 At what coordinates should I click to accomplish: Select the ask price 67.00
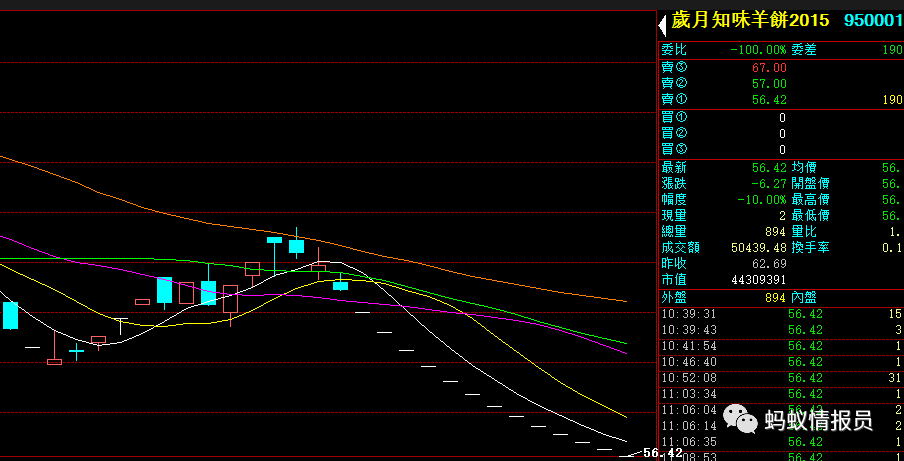click(769, 68)
